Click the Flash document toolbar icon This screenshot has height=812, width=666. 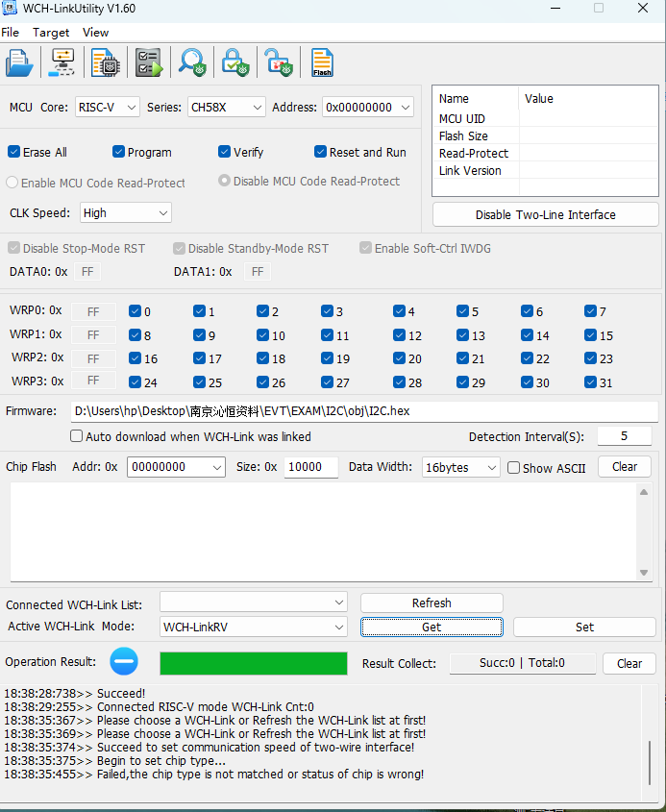[322, 63]
